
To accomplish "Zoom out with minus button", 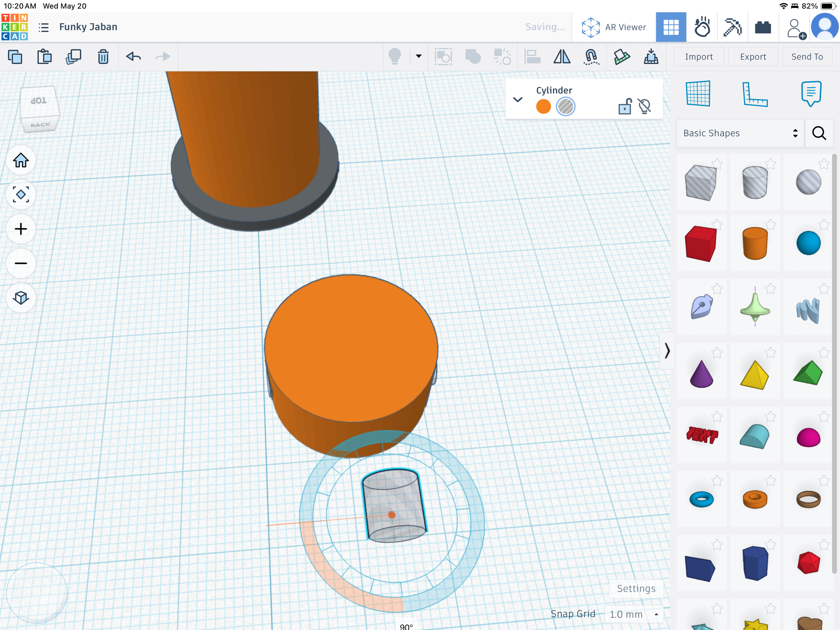I will click(x=21, y=263).
